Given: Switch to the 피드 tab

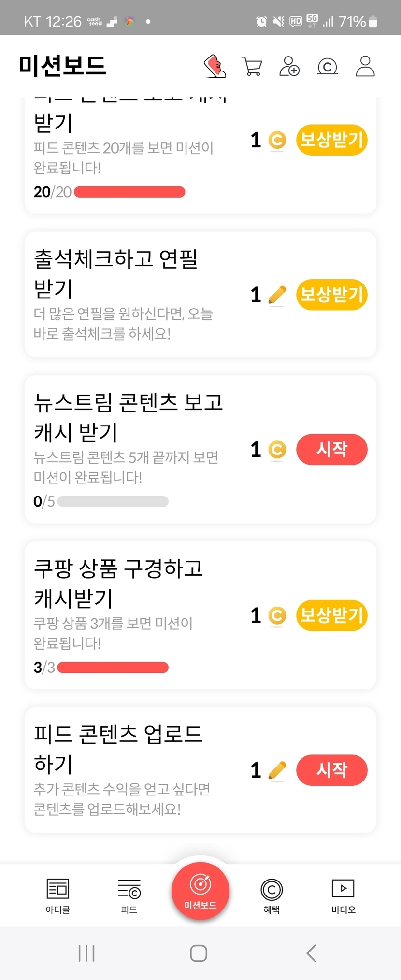Looking at the screenshot, I should pos(129,895).
